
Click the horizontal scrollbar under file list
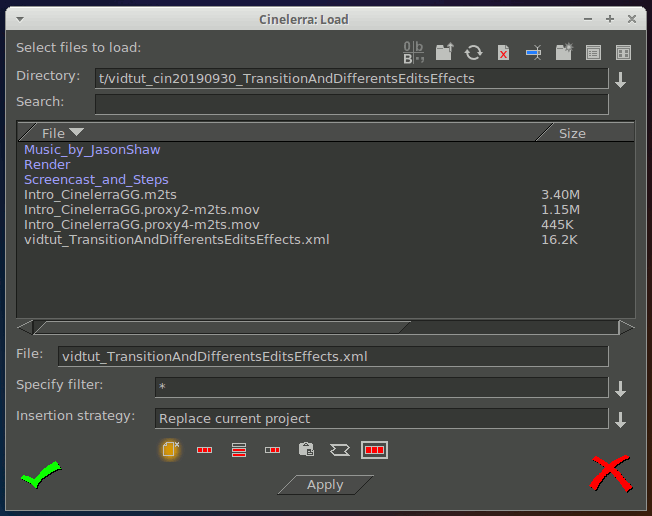[220, 327]
